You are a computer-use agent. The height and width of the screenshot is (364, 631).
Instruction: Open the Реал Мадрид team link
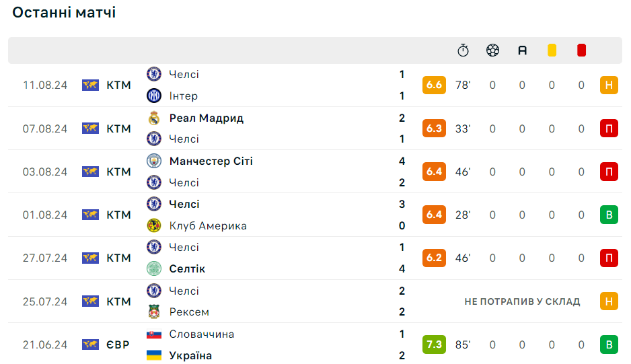coord(207,118)
